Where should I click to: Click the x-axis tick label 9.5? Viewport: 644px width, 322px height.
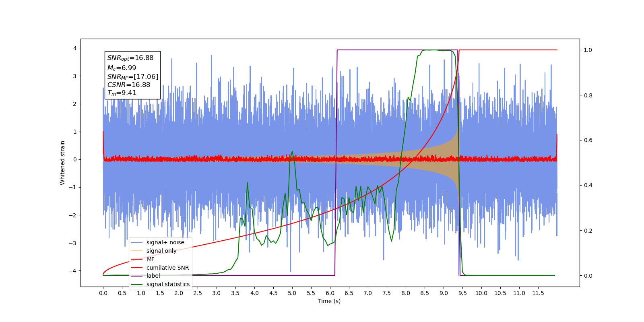[x=462, y=293]
